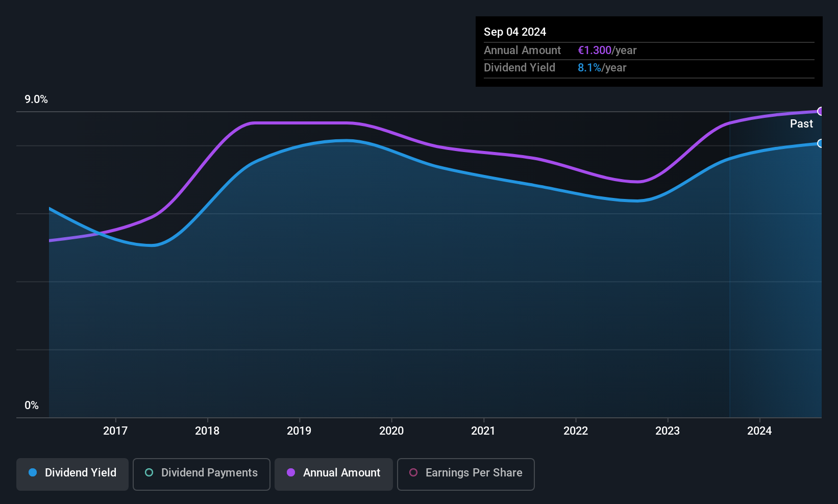Screen dimensions: 838x504
Task: Click the blue end marker on Dividend Yield line
Action: coord(821,143)
